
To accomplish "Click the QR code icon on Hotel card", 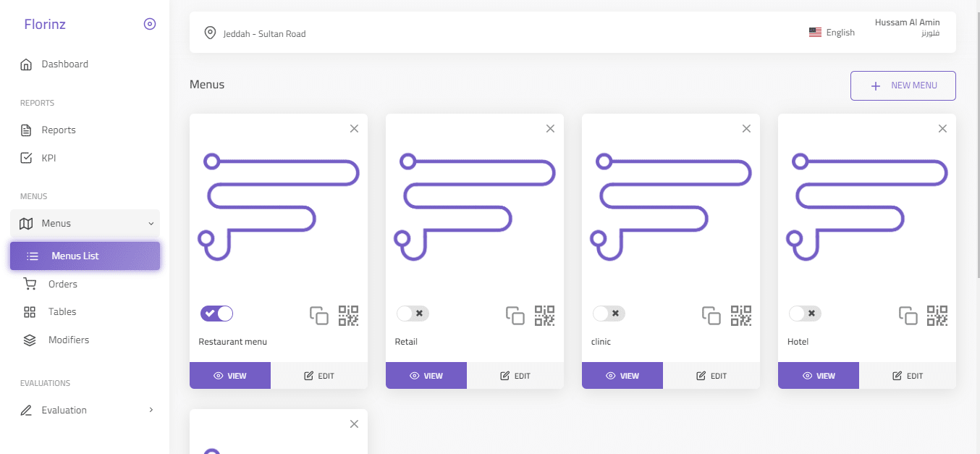I will 937,316.
